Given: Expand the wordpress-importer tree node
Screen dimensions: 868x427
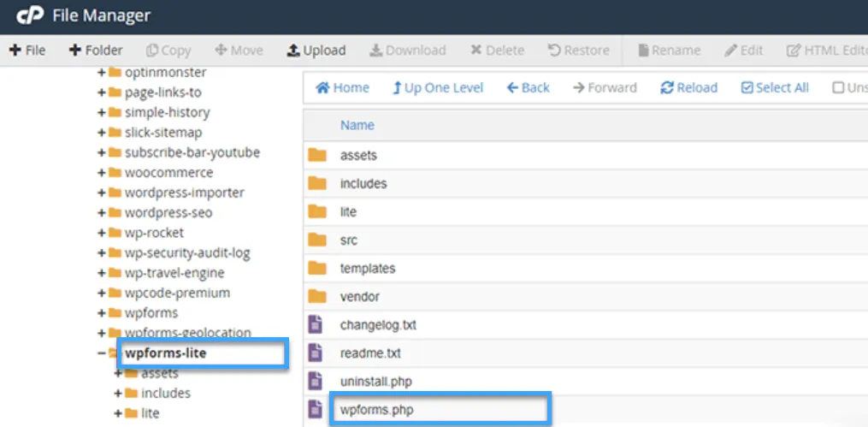Looking at the screenshot, I should (101, 193).
